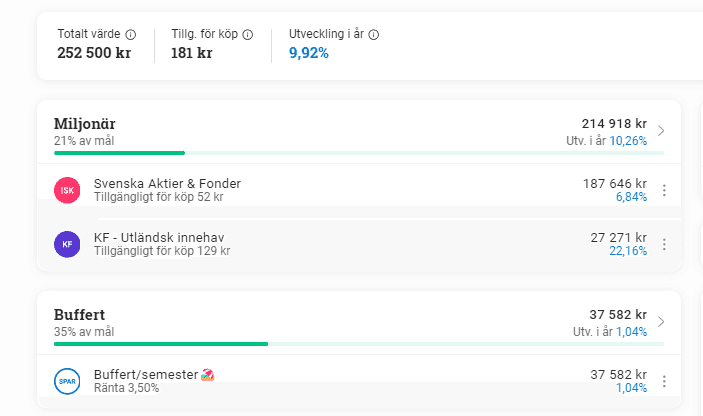The height and width of the screenshot is (416, 703).
Task: Click the blue SPAR account icon
Action: click(67, 381)
